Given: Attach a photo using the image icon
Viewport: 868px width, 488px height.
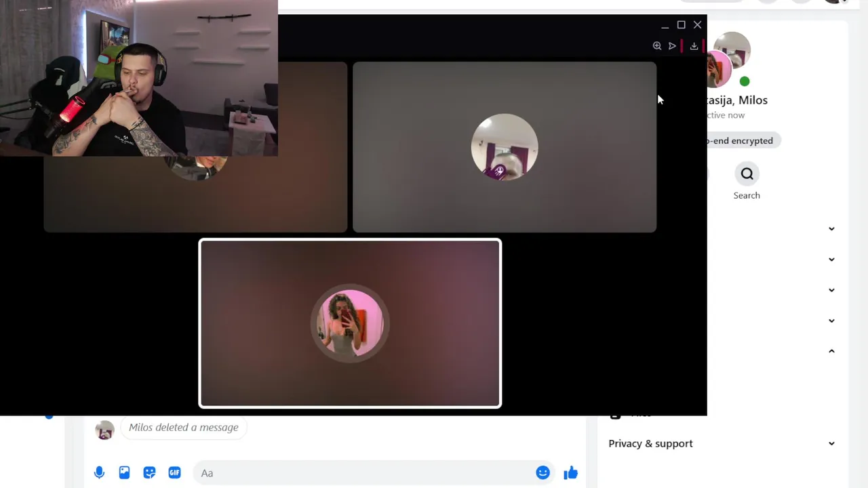Looking at the screenshot, I should pyautogui.click(x=124, y=472).
